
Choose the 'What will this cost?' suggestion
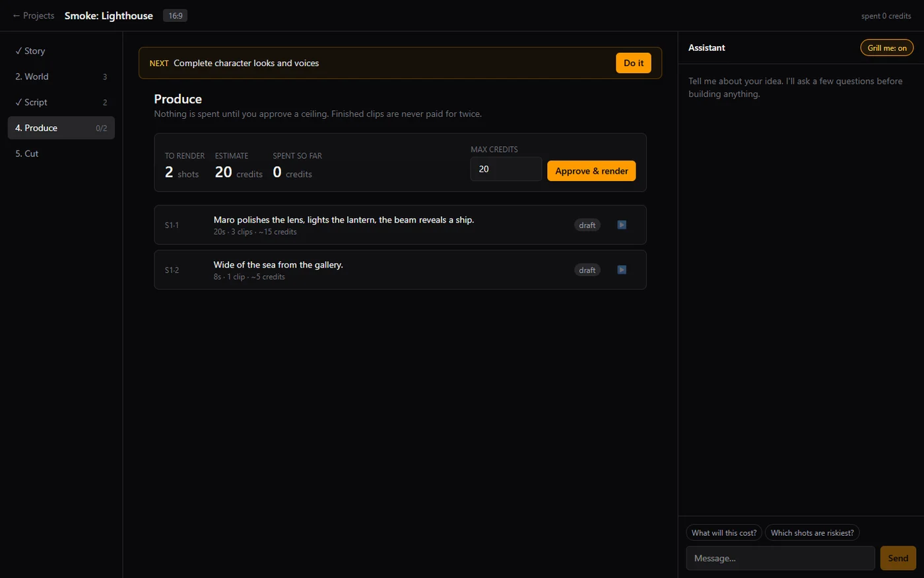(x=724, y=533)
